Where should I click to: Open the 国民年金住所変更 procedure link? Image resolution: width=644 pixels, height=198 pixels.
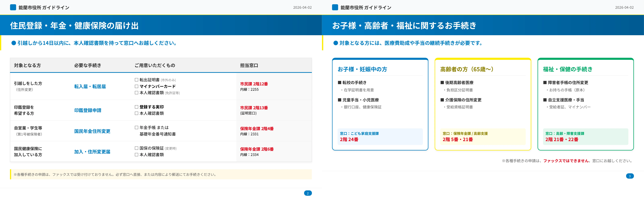[x=92, y=131]
